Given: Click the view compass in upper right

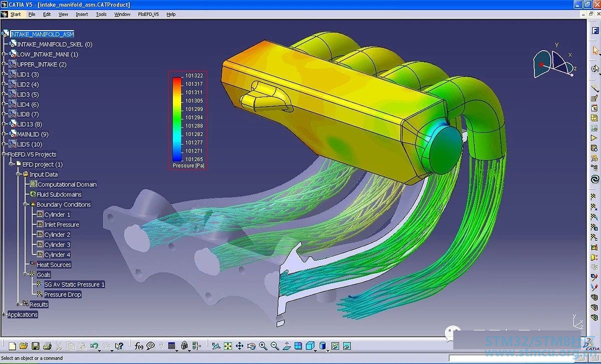Looking at the screenshot, I should 555,63.
